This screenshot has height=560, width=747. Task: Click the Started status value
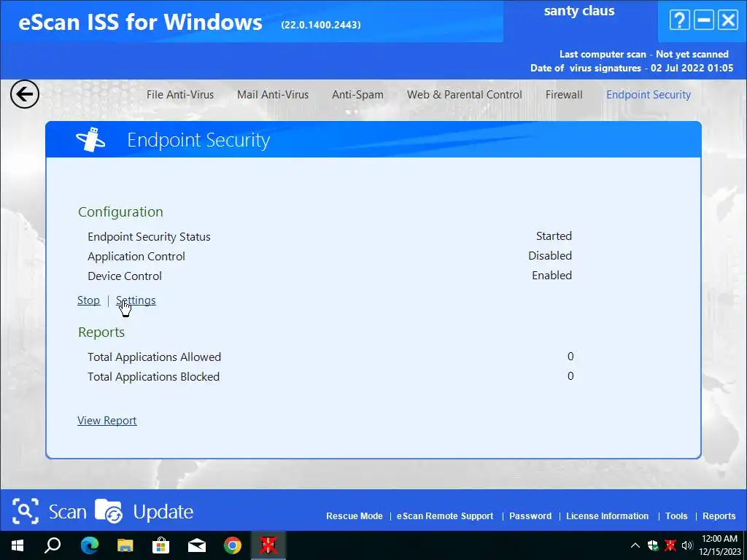point(554,236)
